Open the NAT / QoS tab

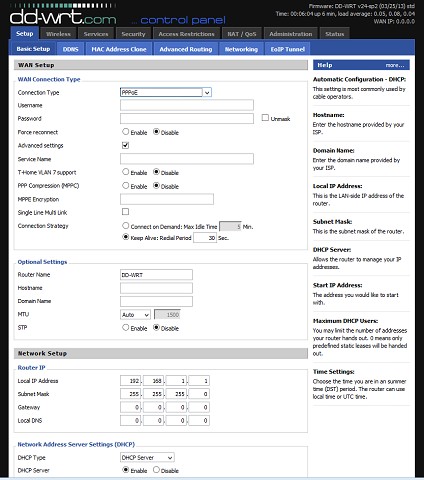coord(242,34)
